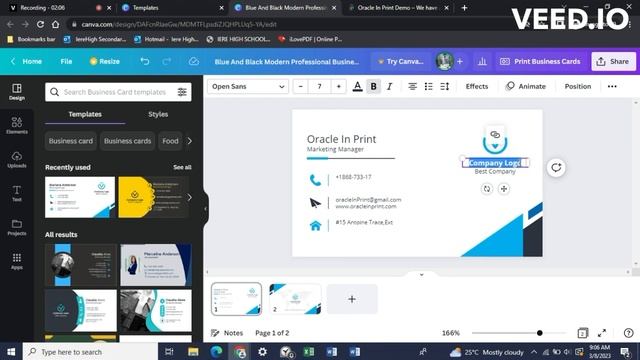Image resolution: width=640 pixels, height=360 pixels.
Task: Open the help question mark button
Action: click(629, 333)
